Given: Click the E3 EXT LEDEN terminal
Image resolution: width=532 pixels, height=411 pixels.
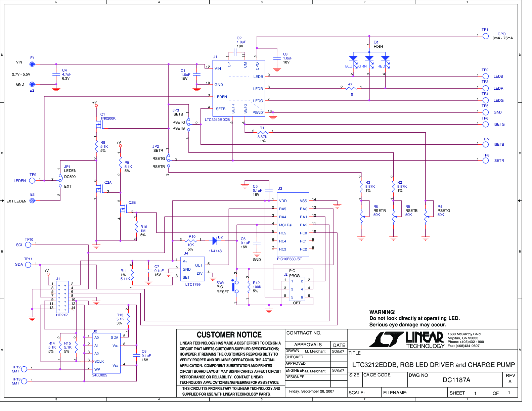Looking at the screenshot, I should click(x=32, y=201).
